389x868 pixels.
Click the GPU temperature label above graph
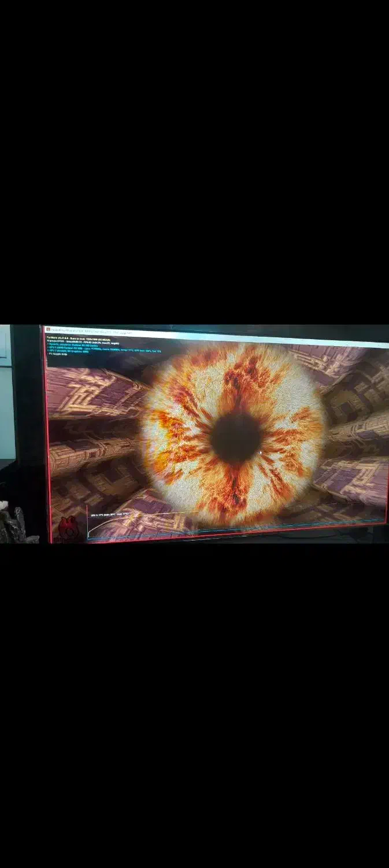point(110,514)
